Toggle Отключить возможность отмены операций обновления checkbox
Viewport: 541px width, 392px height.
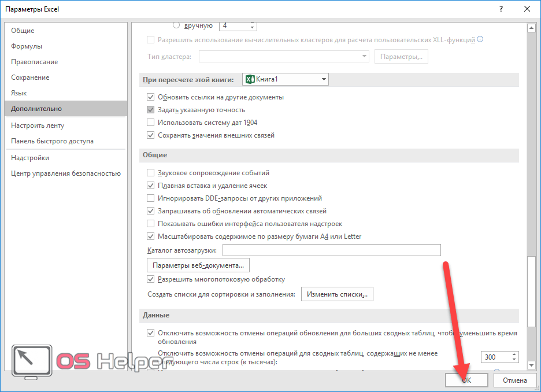coord(150,333)
